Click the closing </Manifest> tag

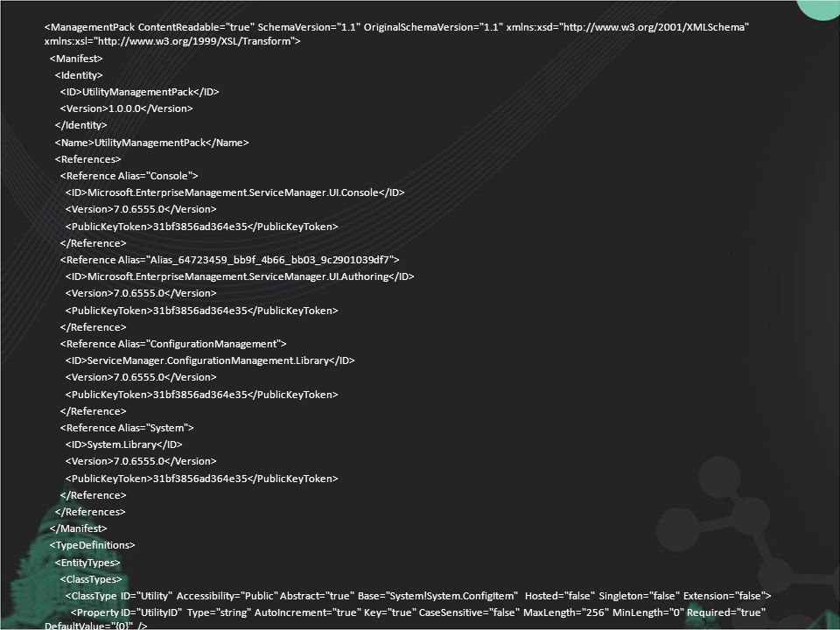[x=78, y=529]
